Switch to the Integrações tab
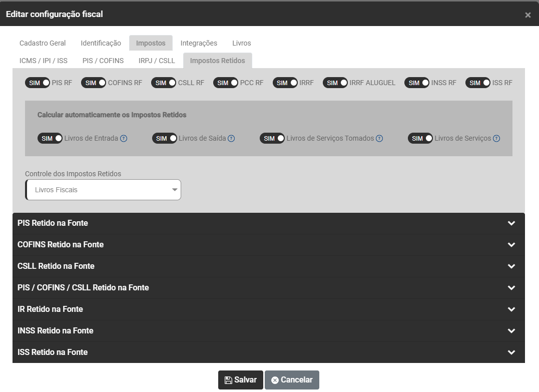The height and width of the screenshot is (392, 539). point(199,43)
